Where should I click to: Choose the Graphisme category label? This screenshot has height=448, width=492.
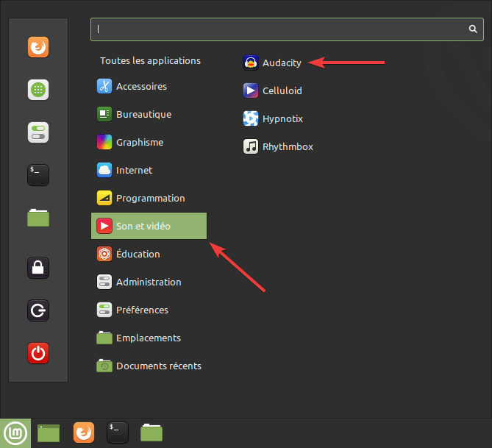[x=140, y=143]
